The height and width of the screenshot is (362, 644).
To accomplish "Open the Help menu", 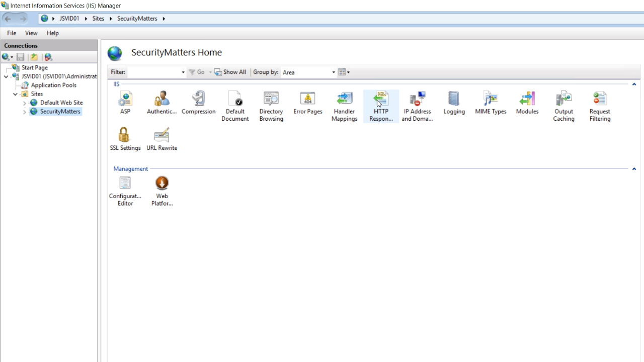I will pos(52,33).
